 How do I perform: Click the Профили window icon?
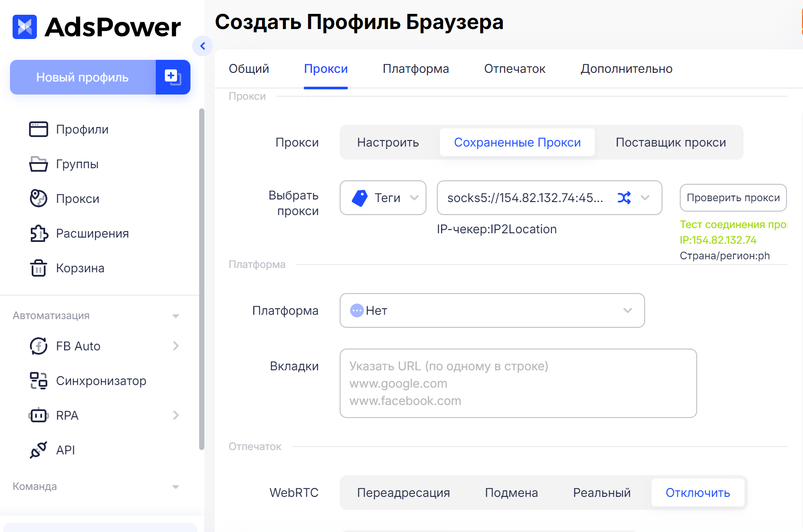click(x=39, y=129)
